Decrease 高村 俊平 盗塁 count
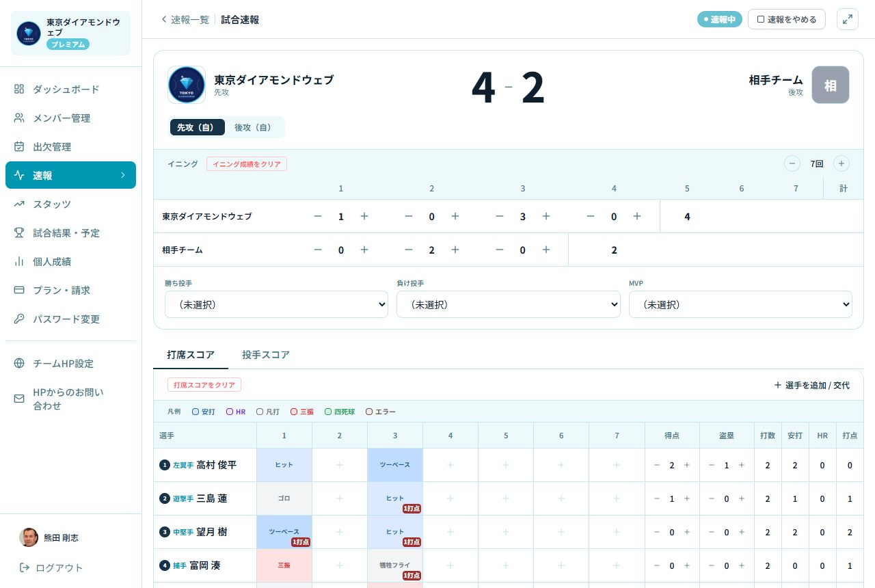Image resolution: width=875 pixels, height=588 pixels. (712, 465)
